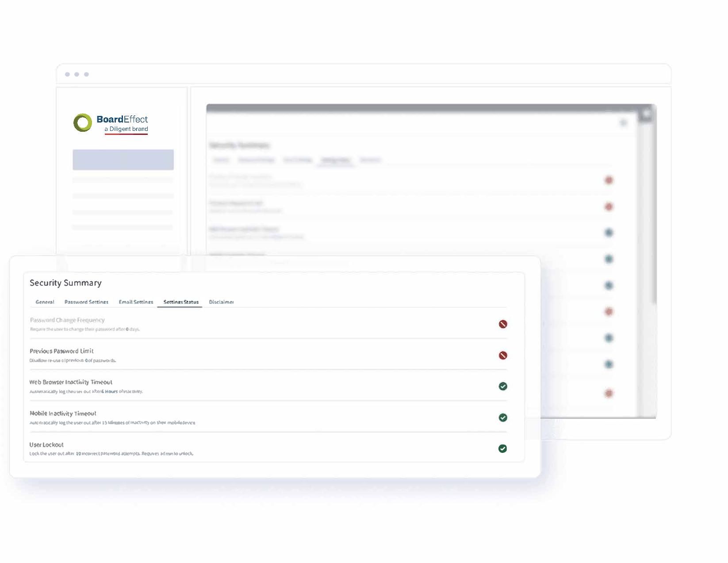Click the '15 Minutes of inactivity on their mobile device' description
Viewport: 728px width, 563px height.
coord(112,423)
